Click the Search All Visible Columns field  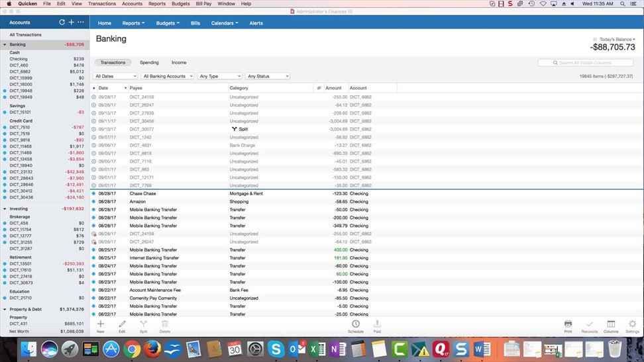pyautogui.click(x=586, y=63)
